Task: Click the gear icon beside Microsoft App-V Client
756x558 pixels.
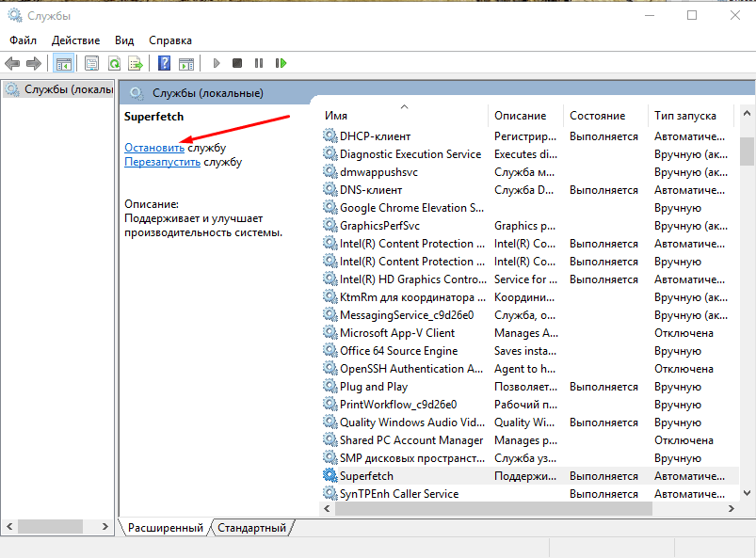Action: click(330, 332)
